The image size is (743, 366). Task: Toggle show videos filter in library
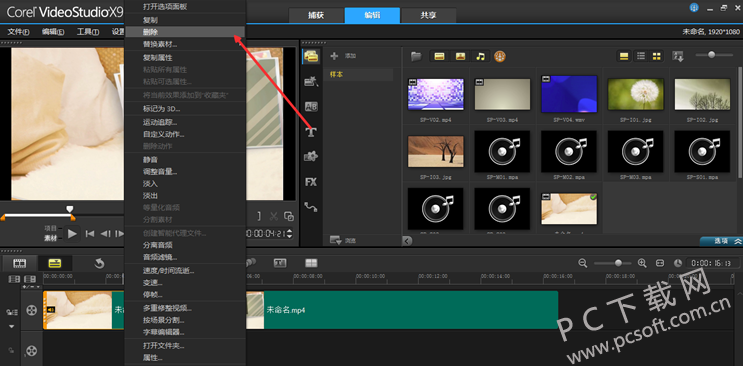[439, 56]
